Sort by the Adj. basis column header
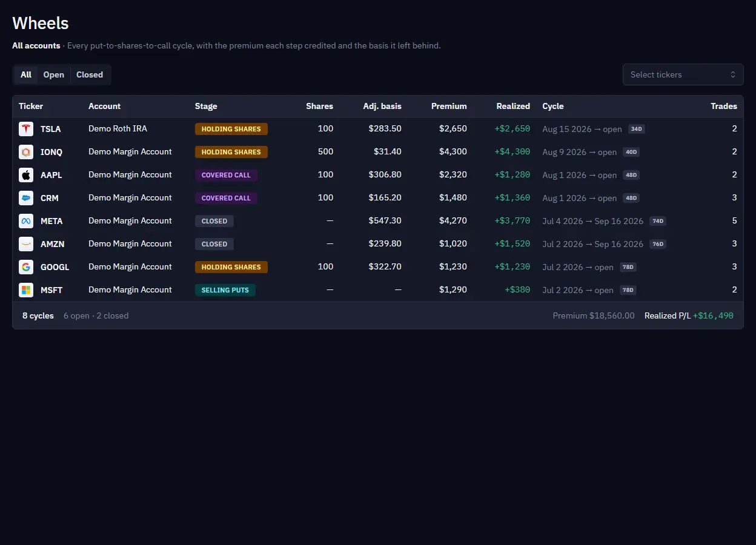 [382, 106]
